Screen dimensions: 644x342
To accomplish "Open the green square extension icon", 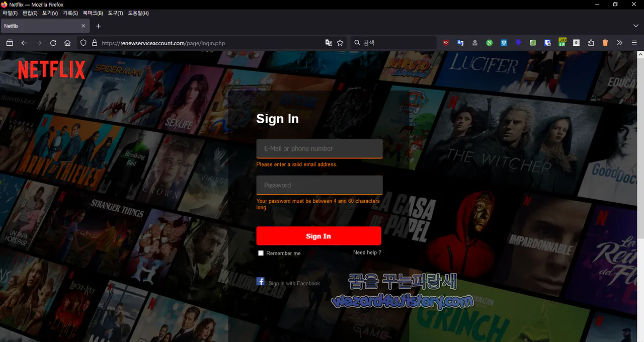I will [x=533, y=43].
